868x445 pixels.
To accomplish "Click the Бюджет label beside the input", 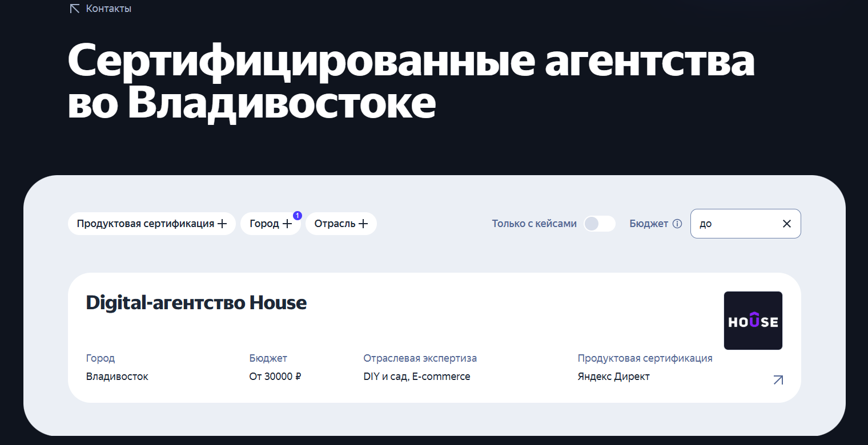I will pos(649,224).
